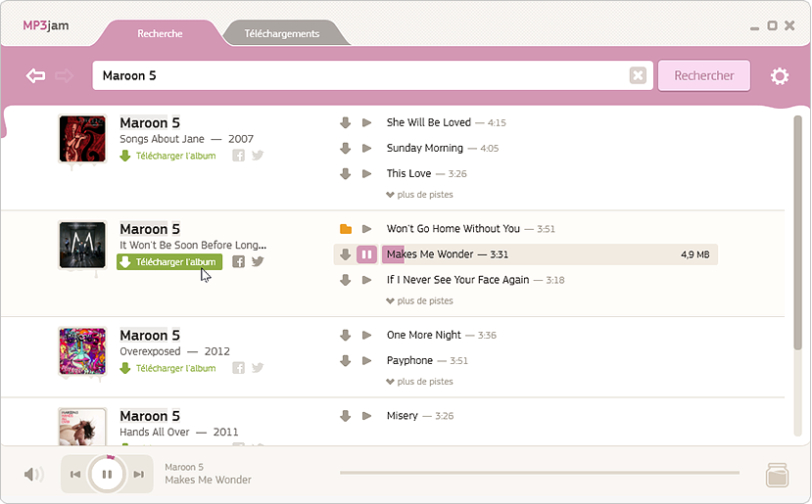
Task: Expand more tracks for Overexposed
Action: (x=419, y=382)
